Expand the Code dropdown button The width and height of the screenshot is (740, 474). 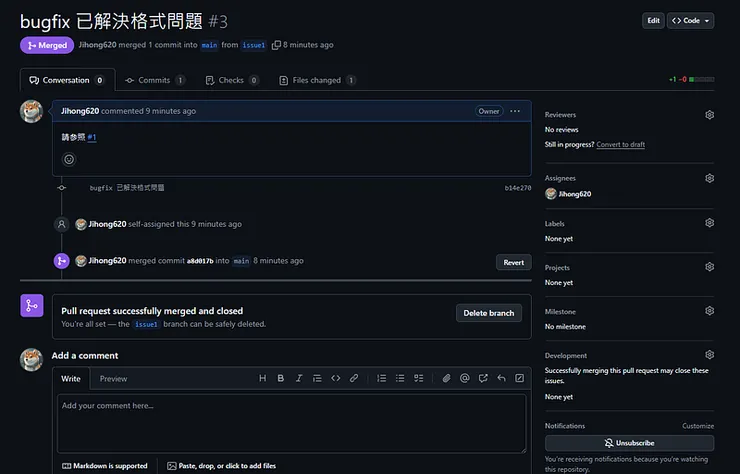pyautogui.click(x=690, y=20)
